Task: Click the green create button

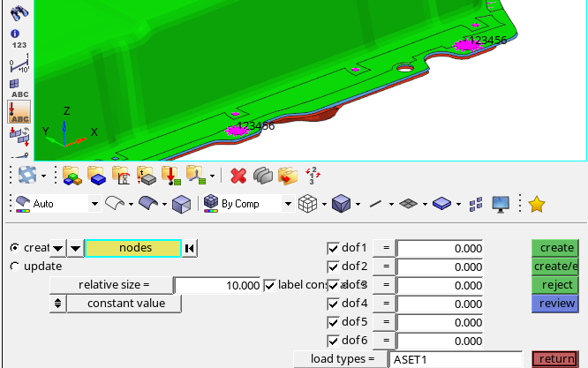Action: click(555, 248)
